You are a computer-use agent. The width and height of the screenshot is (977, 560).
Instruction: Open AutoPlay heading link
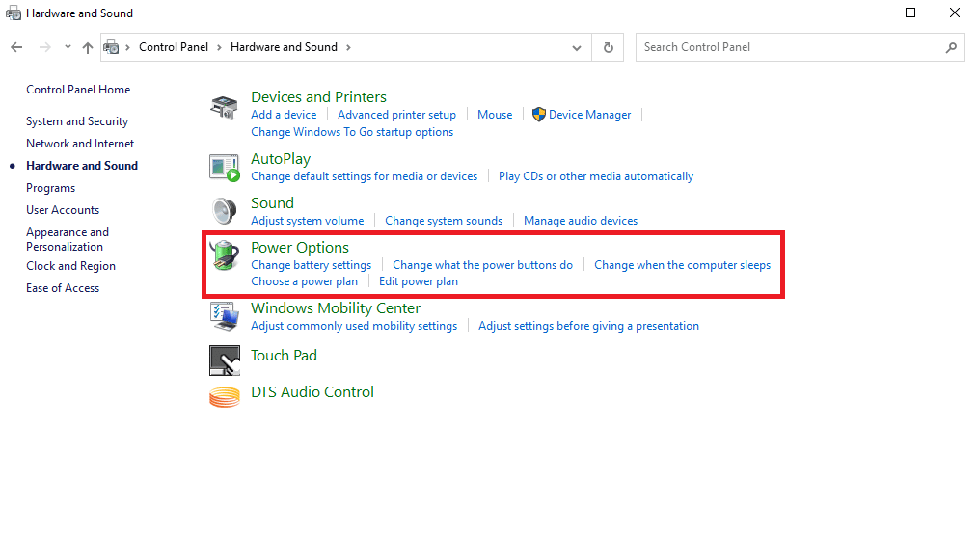(x=281, y=159)
